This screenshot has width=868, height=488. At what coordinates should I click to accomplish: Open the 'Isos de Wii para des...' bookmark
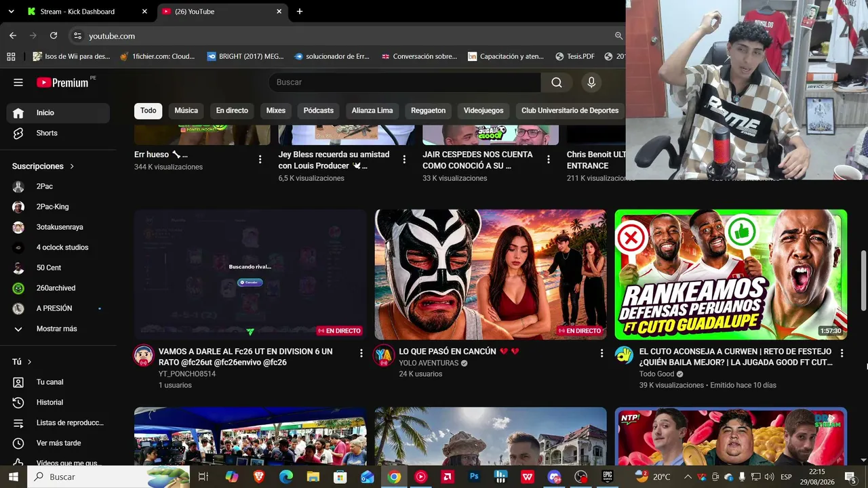coord(71,56)
